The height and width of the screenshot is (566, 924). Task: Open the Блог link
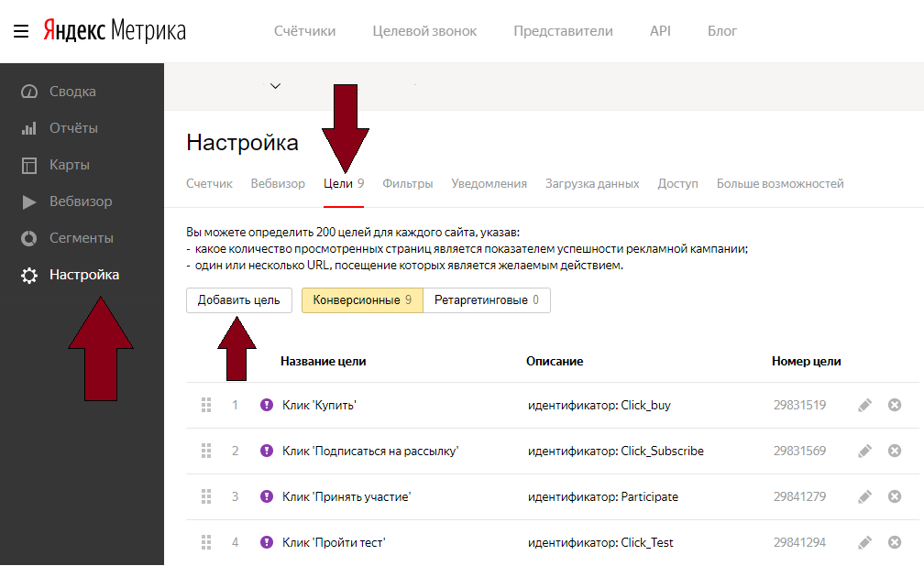coord(722,31)
